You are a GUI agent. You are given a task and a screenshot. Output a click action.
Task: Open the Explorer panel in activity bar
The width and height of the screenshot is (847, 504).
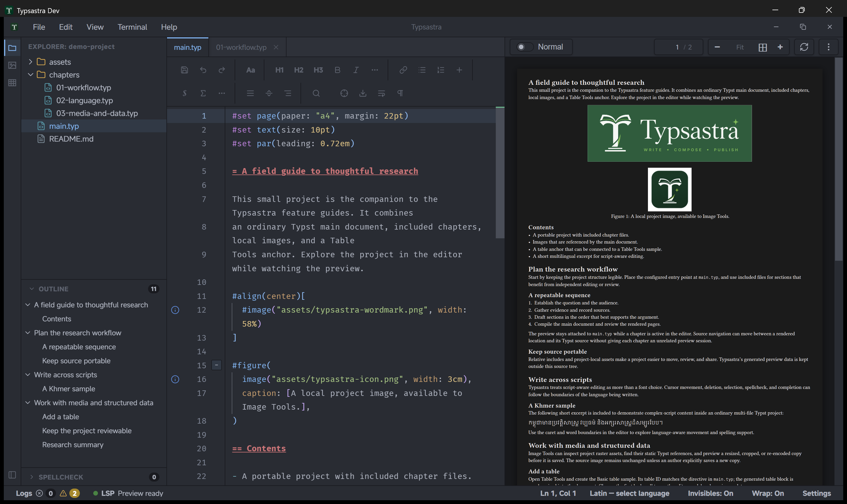(12, 48)
